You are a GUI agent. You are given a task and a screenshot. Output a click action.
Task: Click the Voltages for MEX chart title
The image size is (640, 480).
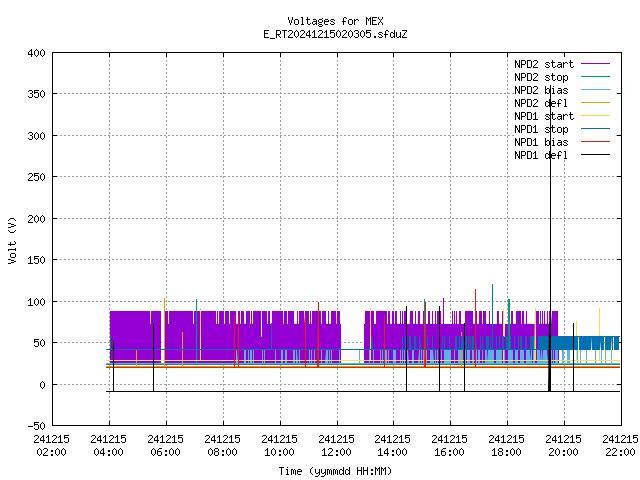pos(335,21)
